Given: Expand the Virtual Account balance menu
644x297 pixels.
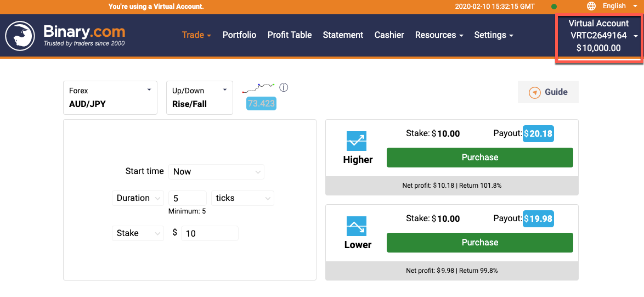Looking at the screenshot, I should pyautogui.click(x=598, y=36).
